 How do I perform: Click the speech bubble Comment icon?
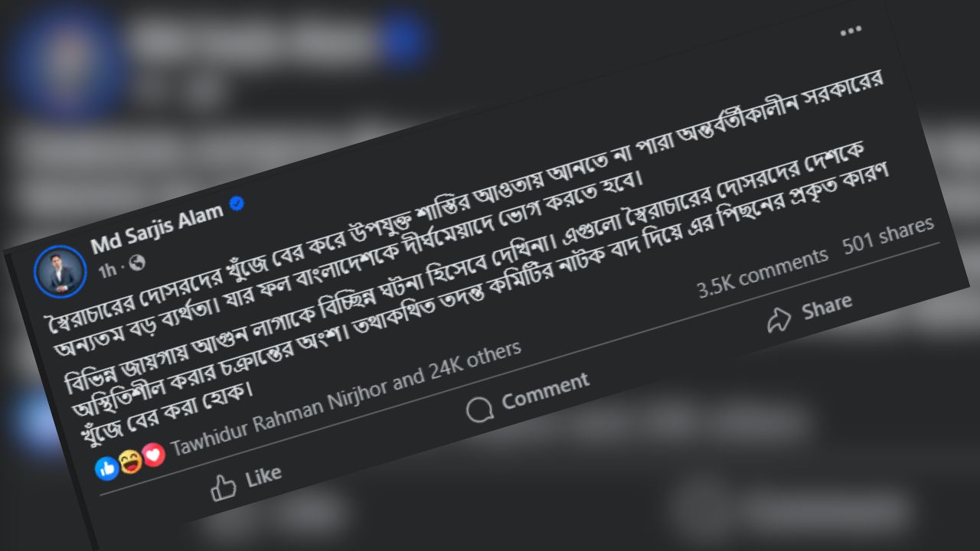tap(480, 409)
